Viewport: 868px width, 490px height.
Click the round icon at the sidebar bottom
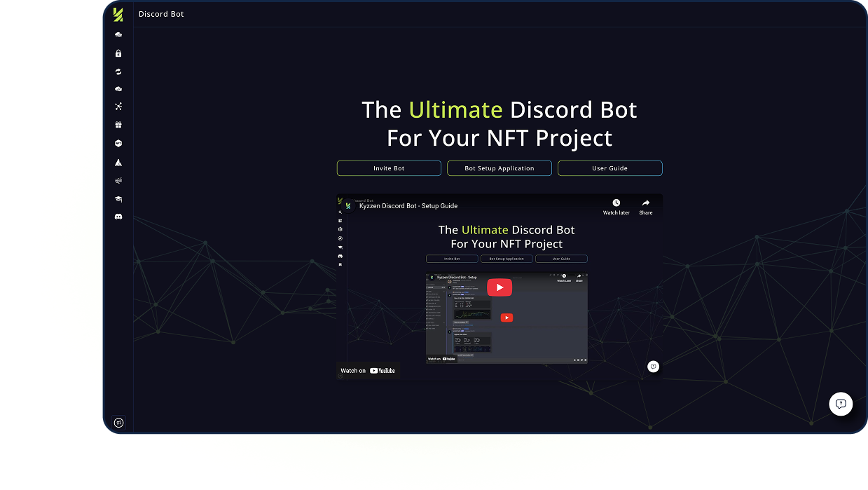[x=118, y=423]
